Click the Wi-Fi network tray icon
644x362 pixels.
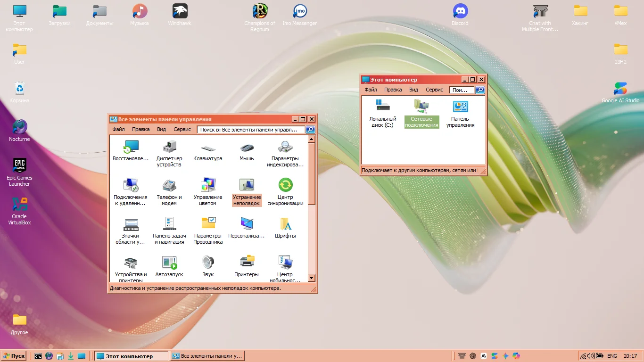[584, 356]
